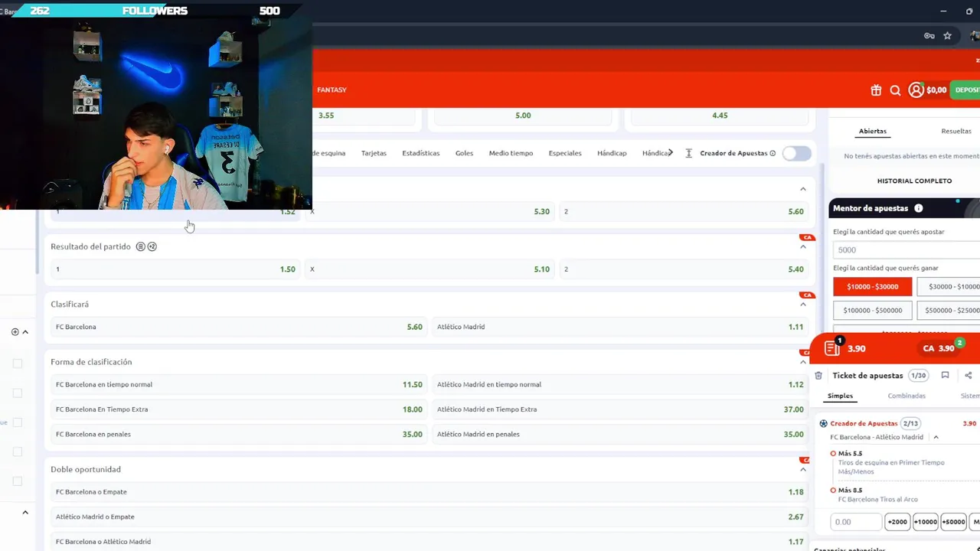This screenshot has height=551, width=980.
Task: Click the 4.45 odds box at top
Action: (719, 116)
